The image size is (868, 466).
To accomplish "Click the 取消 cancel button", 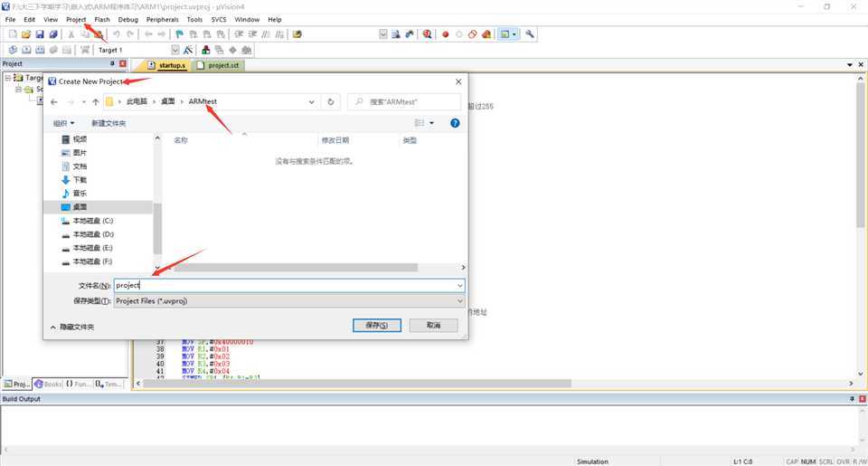I will [433, 325].
